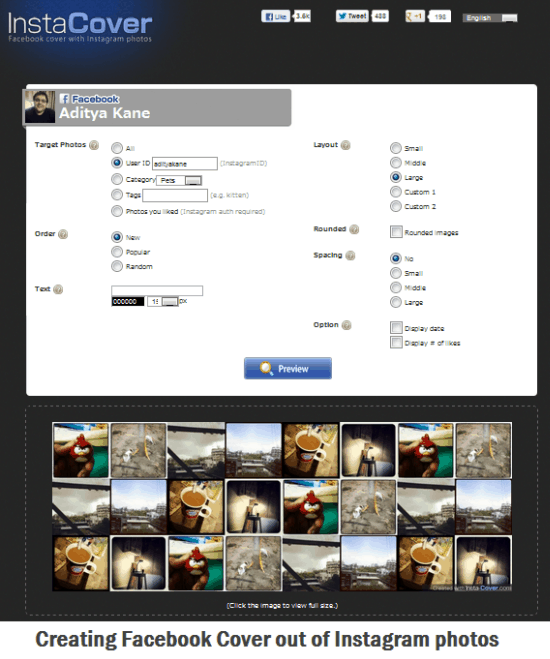
Task: Select Custom 1 layout
Action: [395, 192]
